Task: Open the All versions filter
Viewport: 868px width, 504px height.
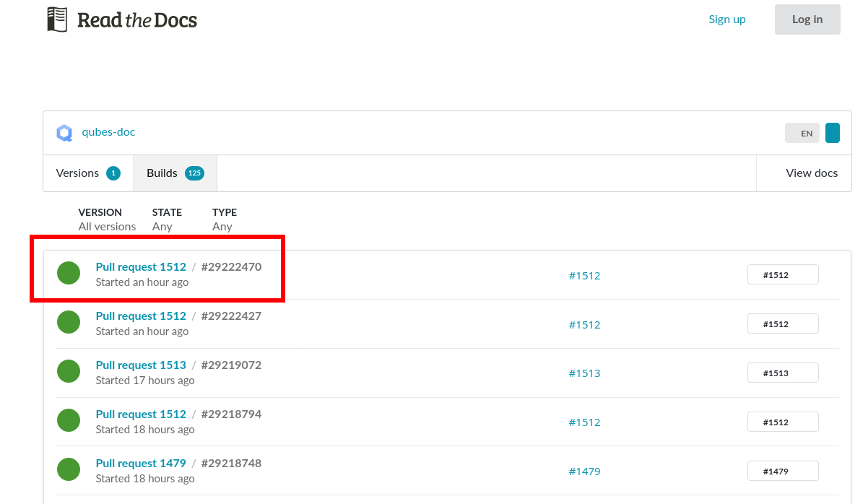Action: point(106,226)
